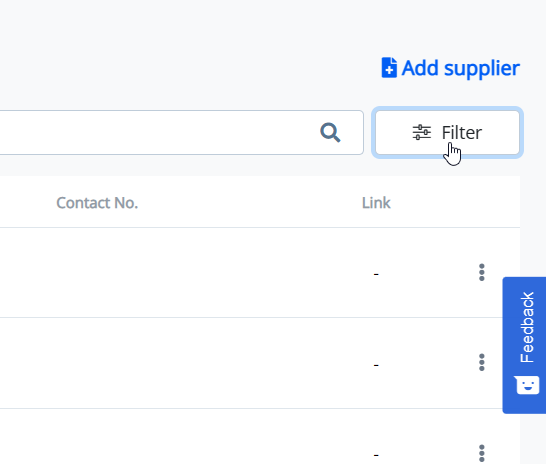The width and height of the screenshot is (546, 464).
Task: Select the Link column header
Action: 376,203
